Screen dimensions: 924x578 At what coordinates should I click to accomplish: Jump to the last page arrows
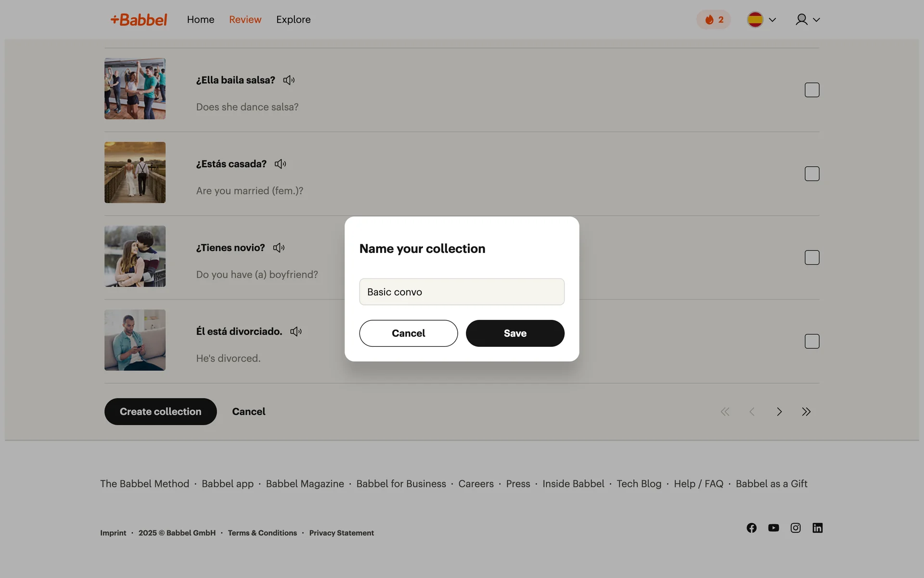(x=806, y=412)
